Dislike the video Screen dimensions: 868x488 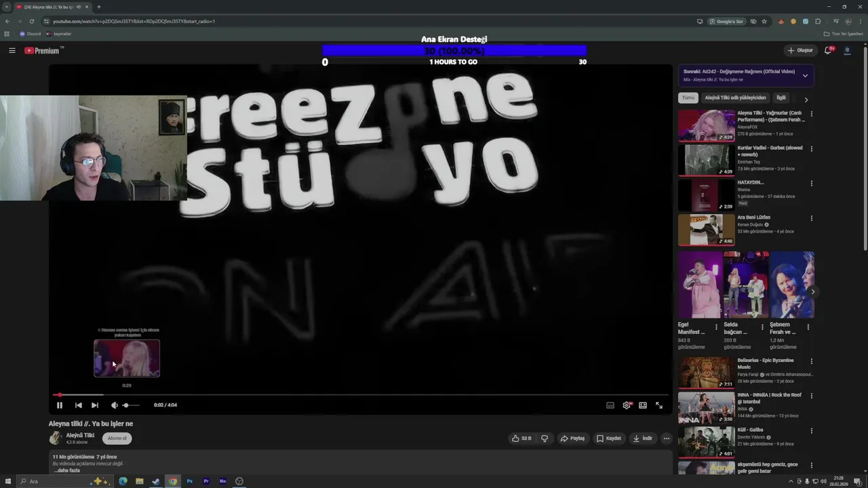(x=545, y=439)
